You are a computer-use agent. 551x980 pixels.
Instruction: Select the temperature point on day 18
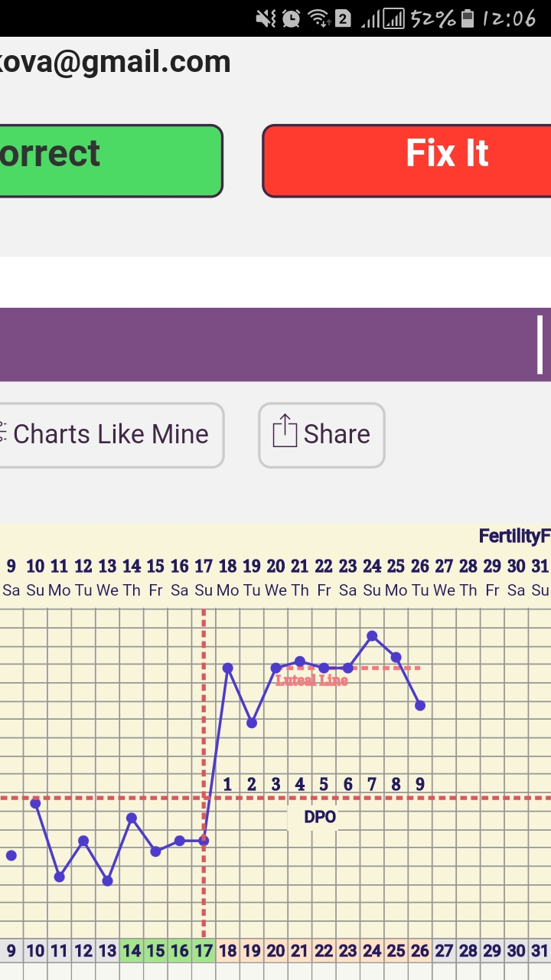(x=227, y=668)
